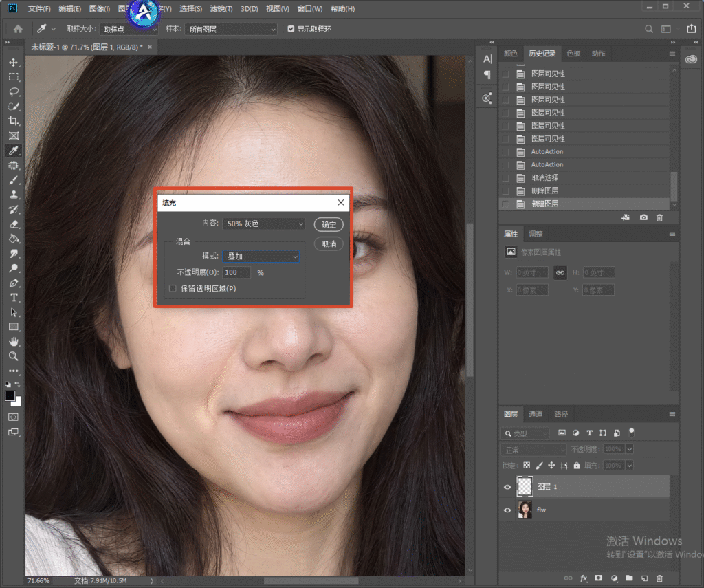The image size is (704, 588).
Task: Switch to 动作 tab
Action: pyautogui.click(x=599, y=54)
